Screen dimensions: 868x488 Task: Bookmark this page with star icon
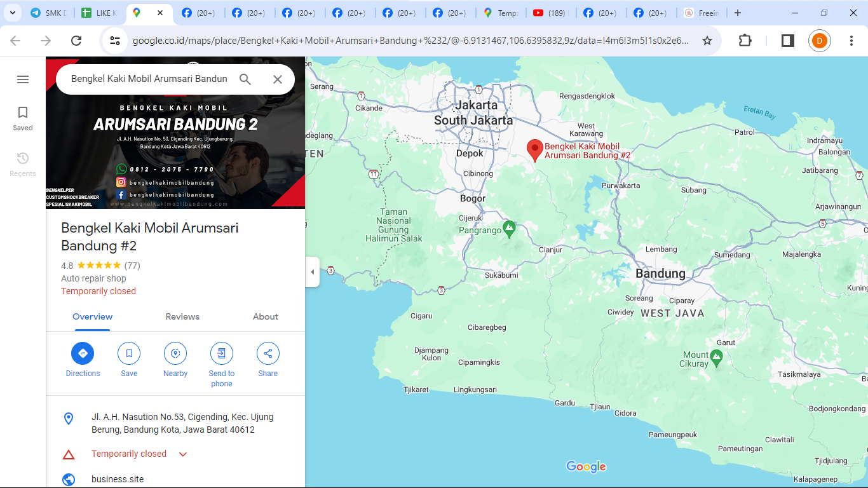[707, 41]
